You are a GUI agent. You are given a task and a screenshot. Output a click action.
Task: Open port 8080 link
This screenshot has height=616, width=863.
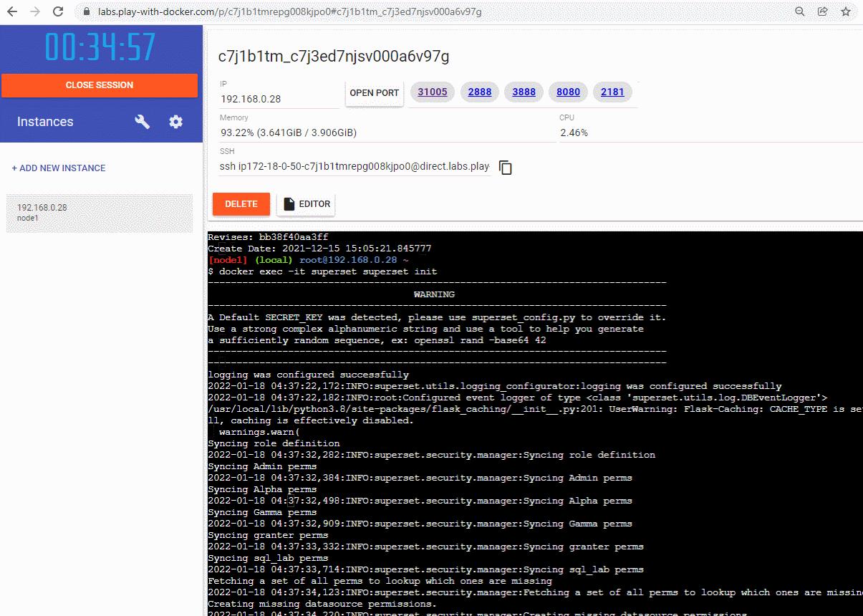click(x=568, y=92)
